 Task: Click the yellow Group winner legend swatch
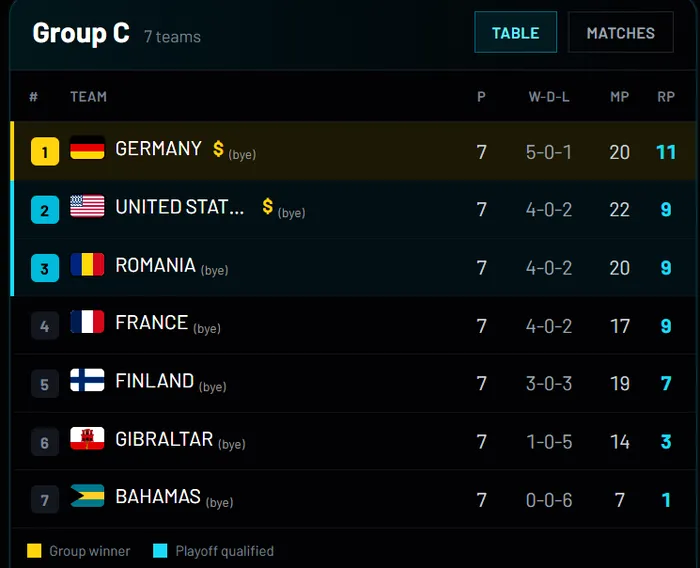tap(34, 551)
